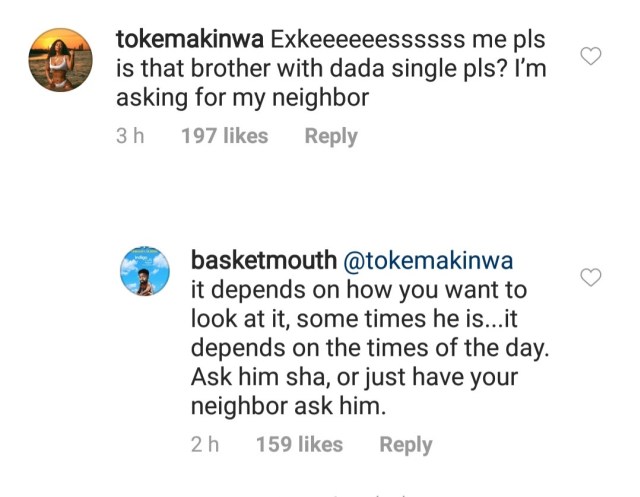The height and width of the screenshot is (497, 640).
Task: Follow the @tokemakinwa mention in the reply
Action: [x=428, y=261]
